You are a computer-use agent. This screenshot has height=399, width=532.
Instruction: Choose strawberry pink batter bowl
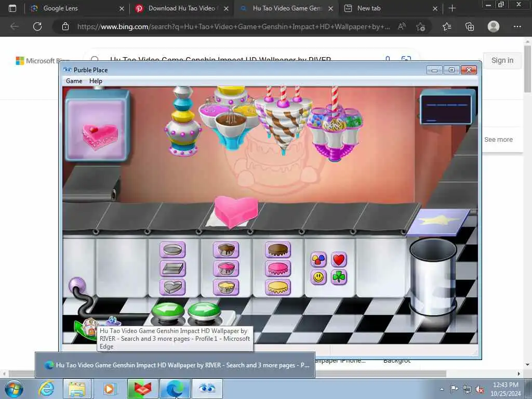point(226,269)
